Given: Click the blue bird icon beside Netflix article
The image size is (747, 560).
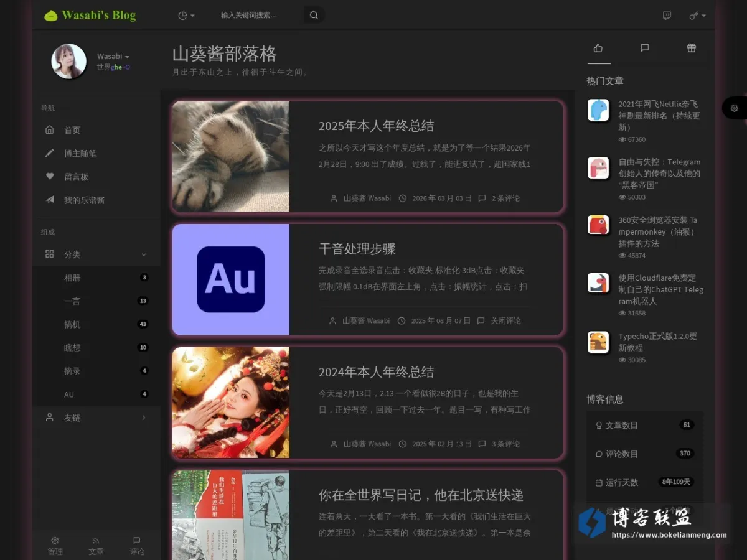Looking at the screenshot, I should [598, 110].
